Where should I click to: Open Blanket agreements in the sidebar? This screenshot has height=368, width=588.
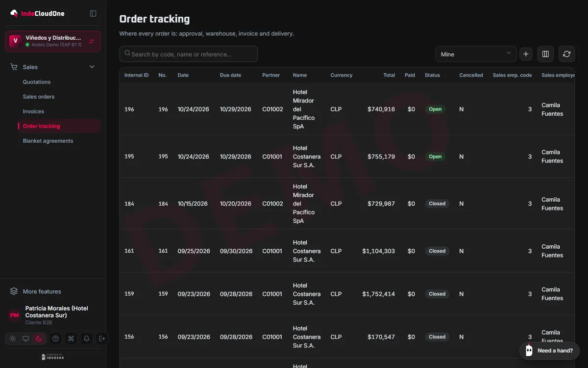pos(48,141)
